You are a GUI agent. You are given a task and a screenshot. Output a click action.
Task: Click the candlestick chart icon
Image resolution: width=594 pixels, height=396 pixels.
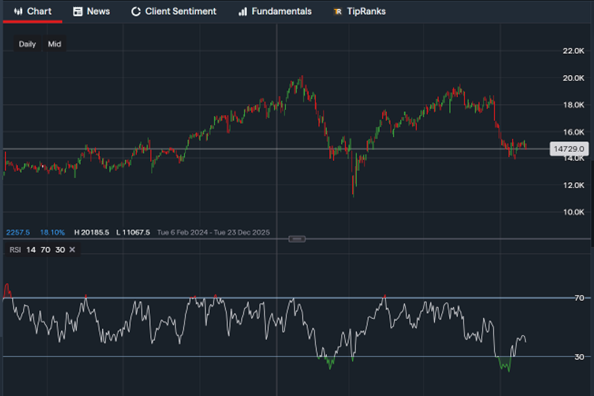pyautogui.click(x=18, y=11)
